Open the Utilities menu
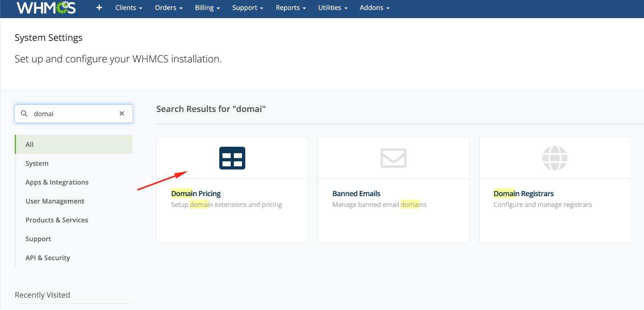The height and width of the screenshot is (310, 644). pos(333,8)
